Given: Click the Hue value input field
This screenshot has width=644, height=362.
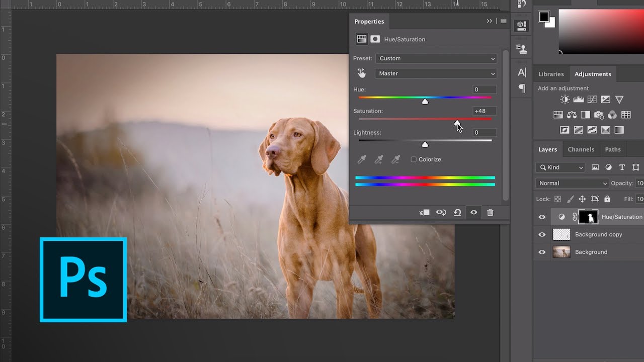Looking at the screenshot, I should coord(485,89).
